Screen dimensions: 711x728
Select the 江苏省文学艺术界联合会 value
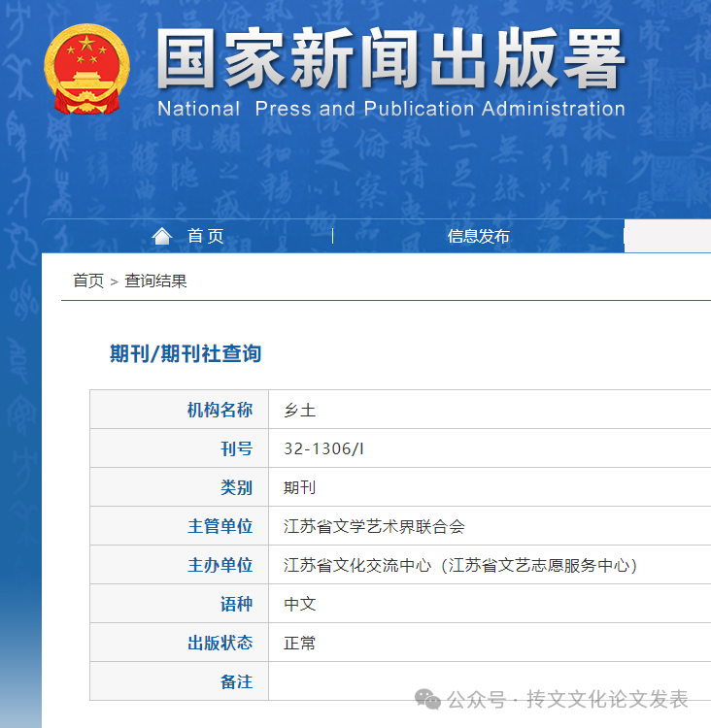tap(374, 526)
